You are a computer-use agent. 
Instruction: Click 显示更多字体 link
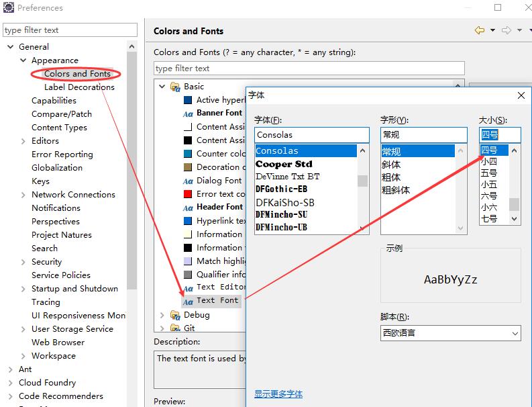point(278,394)
